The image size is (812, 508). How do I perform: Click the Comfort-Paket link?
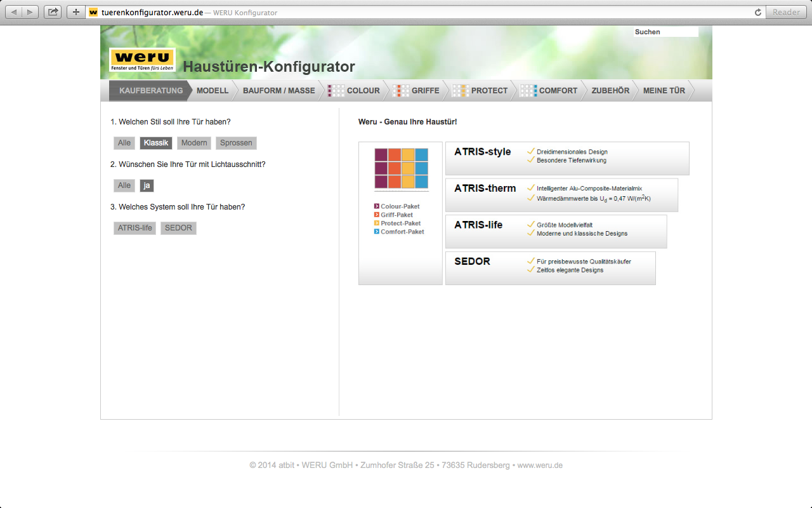(x=403, y=232)
